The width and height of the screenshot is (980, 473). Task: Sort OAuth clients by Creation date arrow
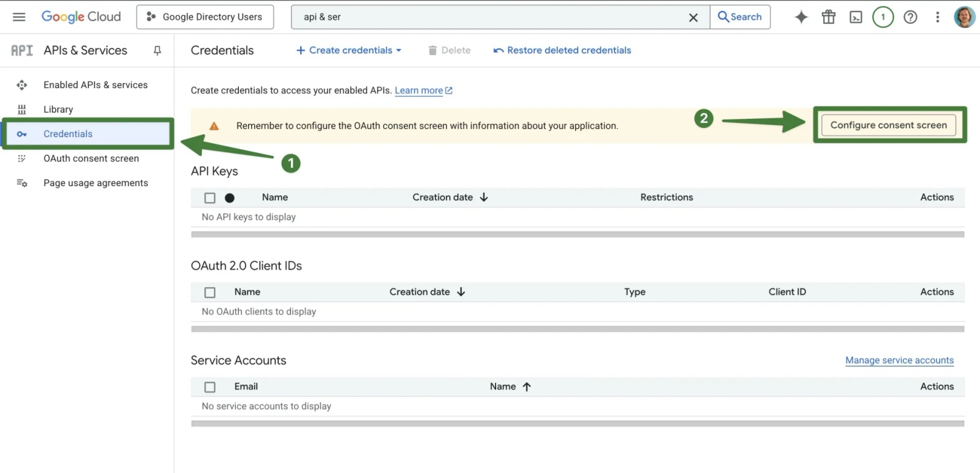tap(461, 292)
